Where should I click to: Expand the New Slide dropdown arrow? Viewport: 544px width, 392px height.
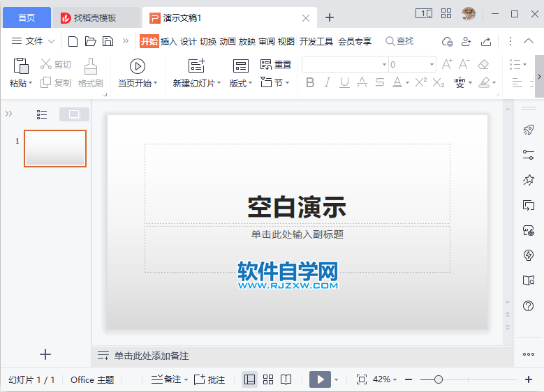219,83
